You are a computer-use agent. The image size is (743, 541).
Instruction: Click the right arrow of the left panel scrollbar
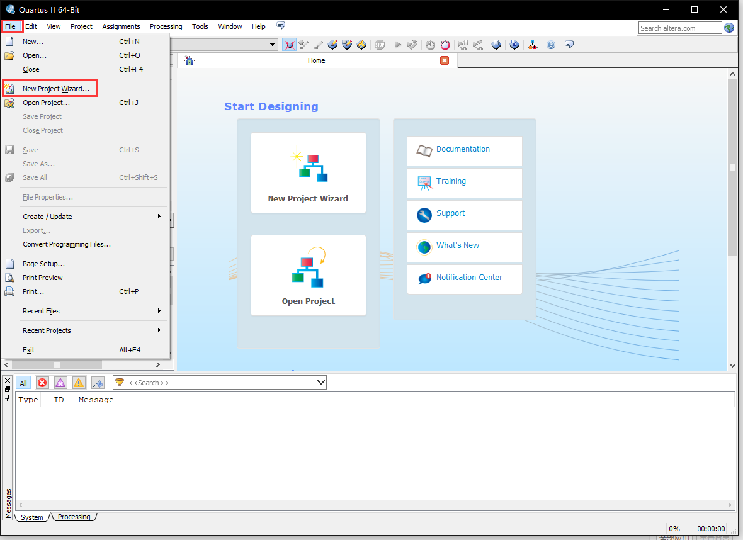pyautogui.click(x=158, y=365)
